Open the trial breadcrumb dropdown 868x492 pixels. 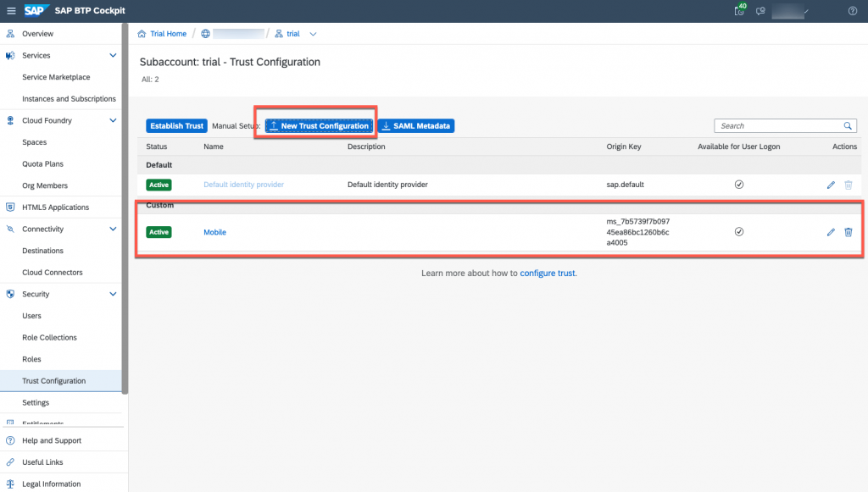(x=313, y=34)
